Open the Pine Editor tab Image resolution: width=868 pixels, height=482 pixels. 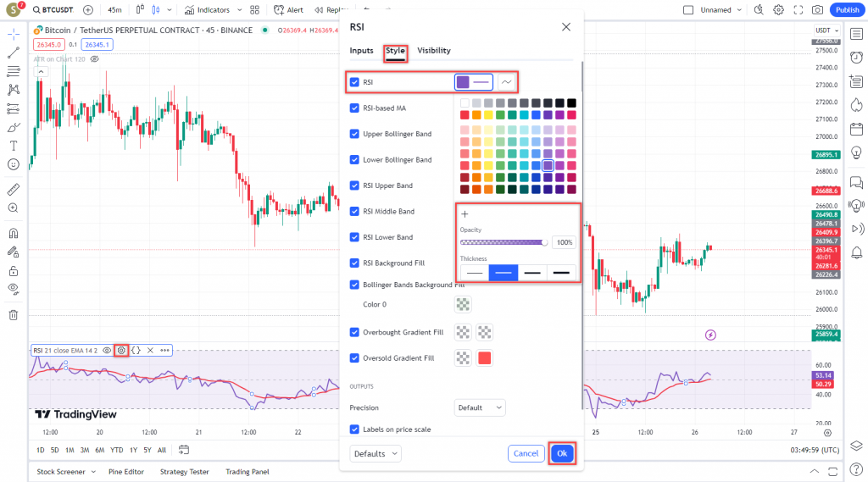(126, 472)
